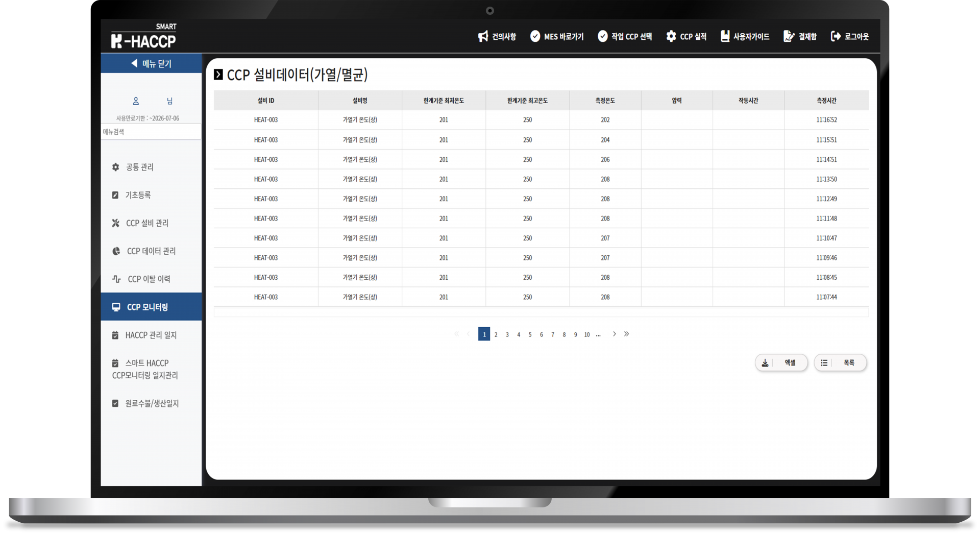Open the MES 바로가기 link
This screenshot has height=534, width=980.
click(557, 36)
